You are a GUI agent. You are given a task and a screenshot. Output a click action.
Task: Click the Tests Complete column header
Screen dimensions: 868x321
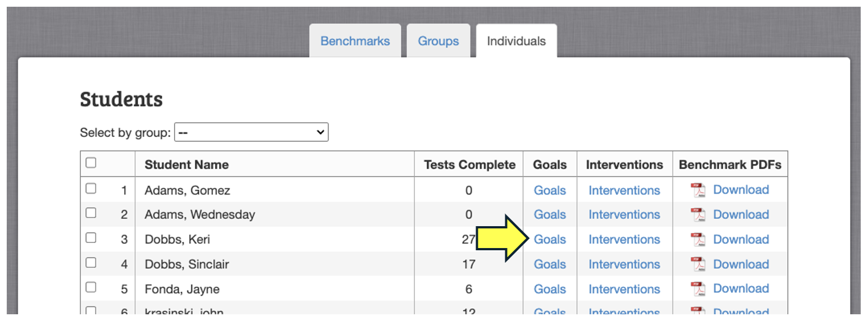click(469, 165)
